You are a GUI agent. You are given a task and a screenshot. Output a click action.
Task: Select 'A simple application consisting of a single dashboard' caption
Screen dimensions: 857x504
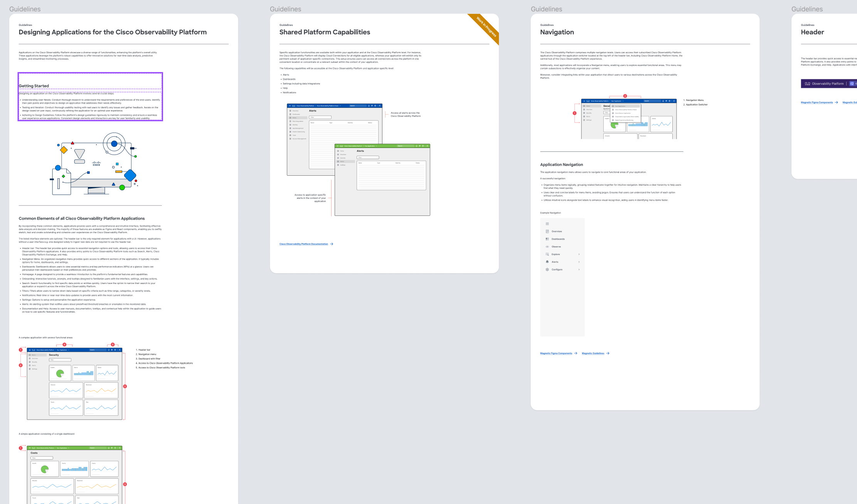[47, 434]
